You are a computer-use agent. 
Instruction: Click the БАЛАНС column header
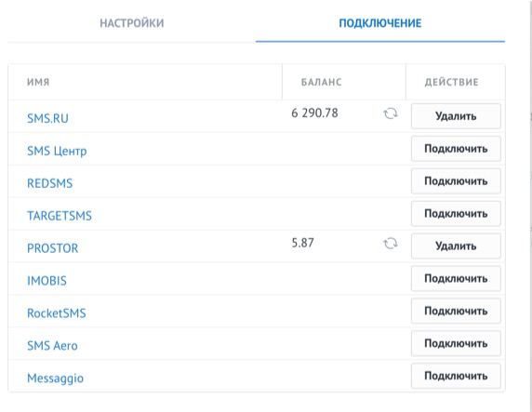321,82
